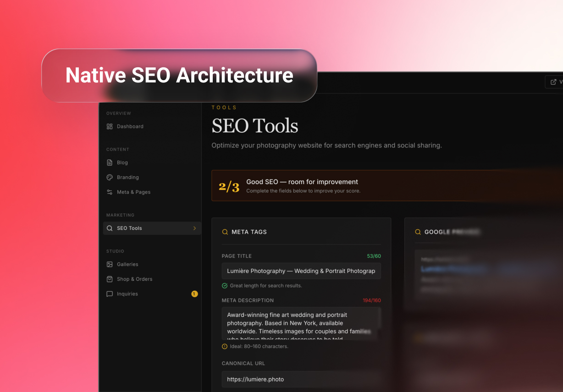563x392 pixels.
Task: Click the 53/60 character counter
Action: [374, 256]
